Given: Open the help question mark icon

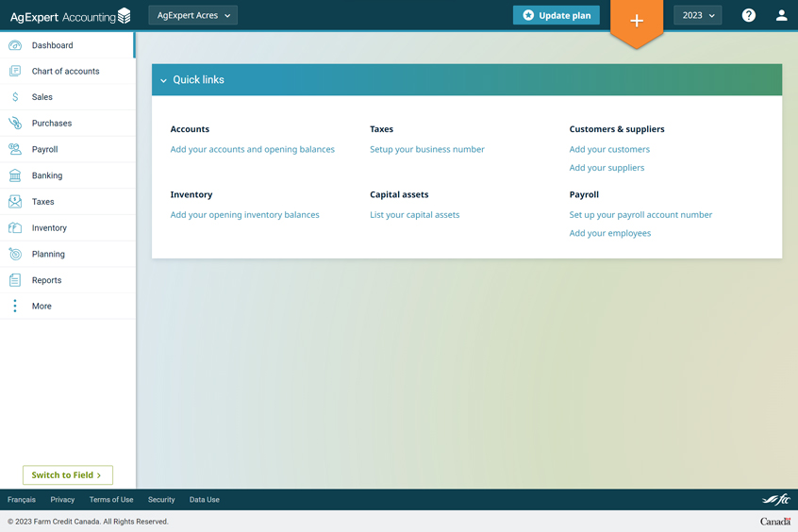Looking at the screenshot, I should point(748,15).
